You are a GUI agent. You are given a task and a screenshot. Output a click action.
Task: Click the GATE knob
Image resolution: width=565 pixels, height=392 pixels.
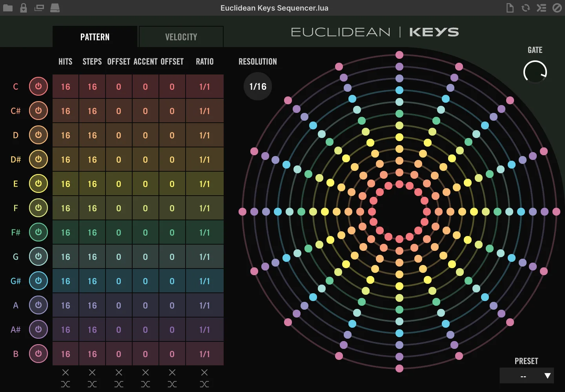(535, 72)
